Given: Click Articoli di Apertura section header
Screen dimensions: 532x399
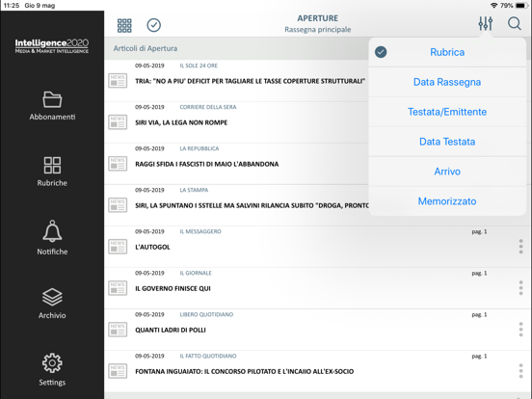Looking at the screenshot, I should (x=146, y=48).
